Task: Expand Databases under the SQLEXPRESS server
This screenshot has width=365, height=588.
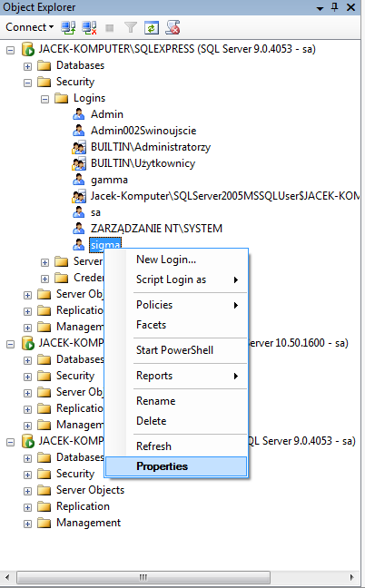Action: 27,66
